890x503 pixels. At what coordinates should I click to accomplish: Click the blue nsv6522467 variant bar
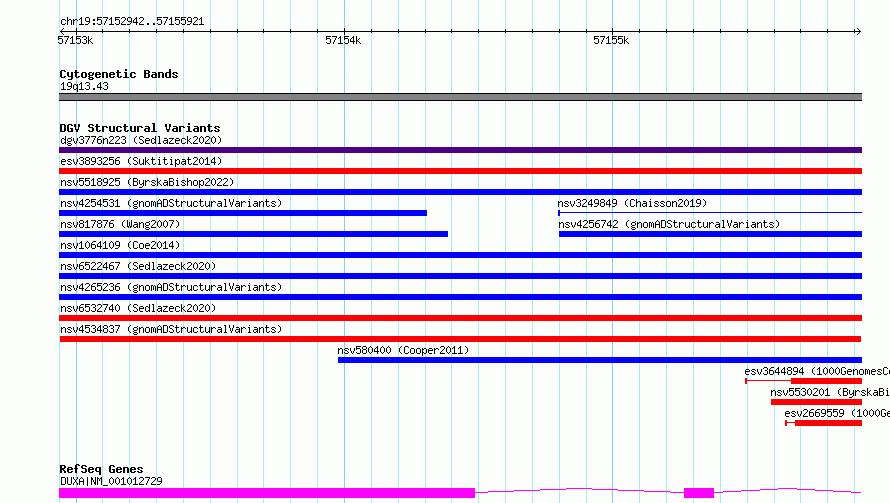point(460,276)
